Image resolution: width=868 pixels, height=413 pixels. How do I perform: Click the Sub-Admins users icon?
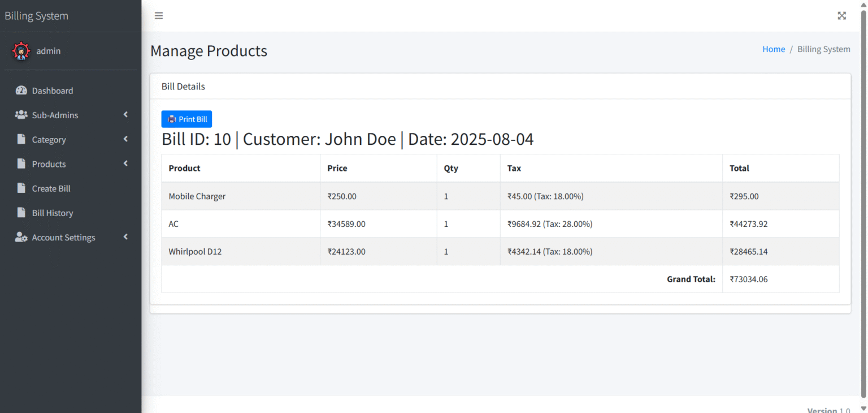(21, 115)
